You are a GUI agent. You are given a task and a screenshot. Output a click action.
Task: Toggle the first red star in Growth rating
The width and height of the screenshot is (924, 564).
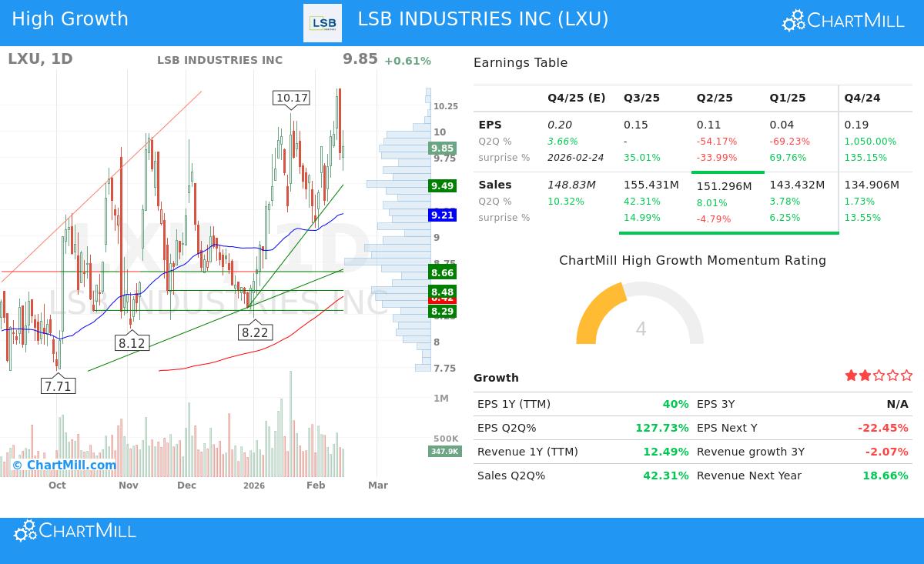851,375
